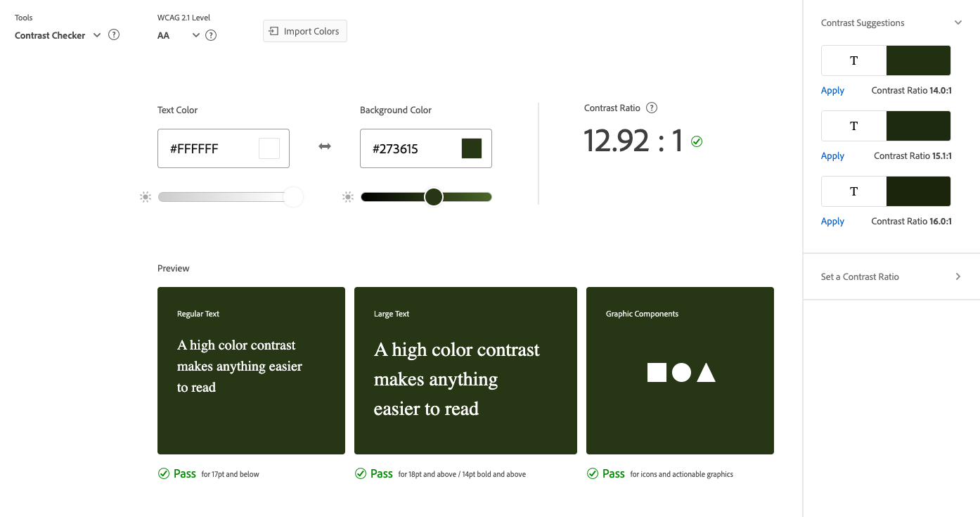Apply the 16.0:1 contrast suggestion

point(832,221)
